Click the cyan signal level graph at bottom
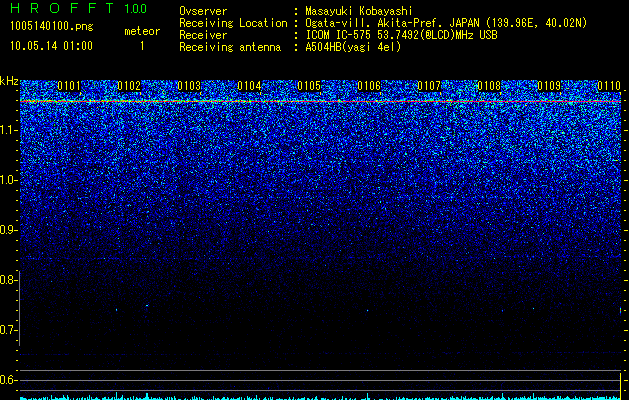The height and width of the screenshot is (400, 629). point(320,397)
